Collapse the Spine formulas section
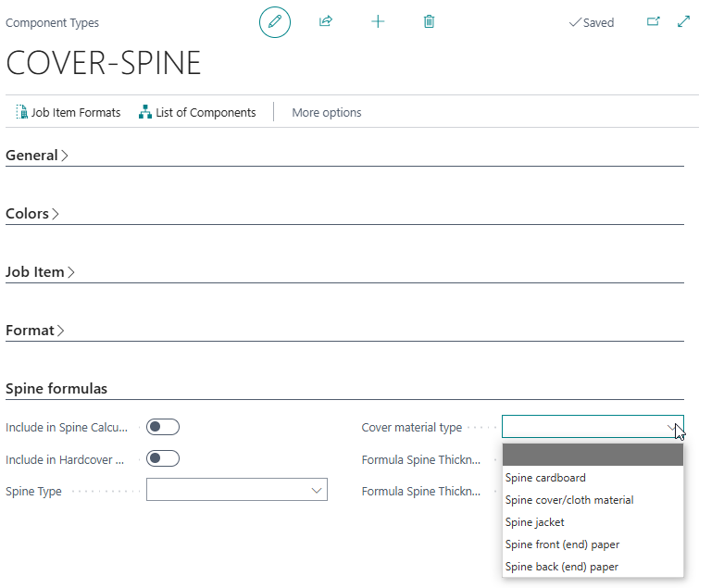Image resolution: width=724 pixels, height=588 pixels. (x=56, y=389)
